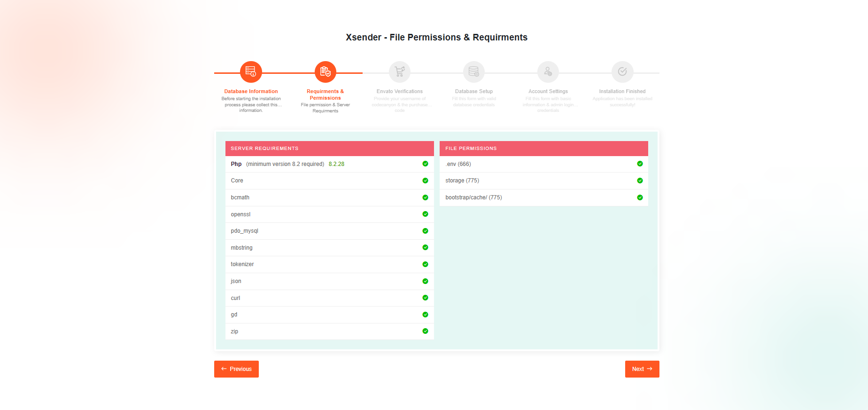Click the File Permissions header
This screenshot has height=410, width=868.
click(471, 149)
